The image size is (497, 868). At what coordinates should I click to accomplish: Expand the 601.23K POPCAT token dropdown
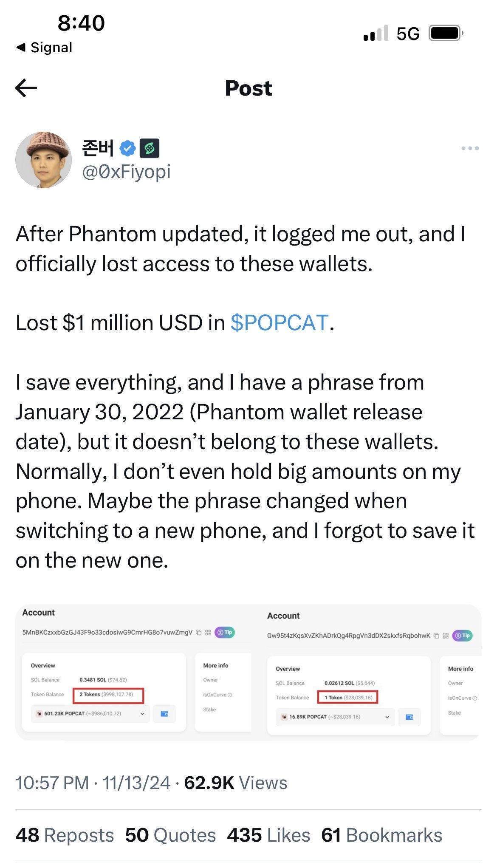pos(142,714)
